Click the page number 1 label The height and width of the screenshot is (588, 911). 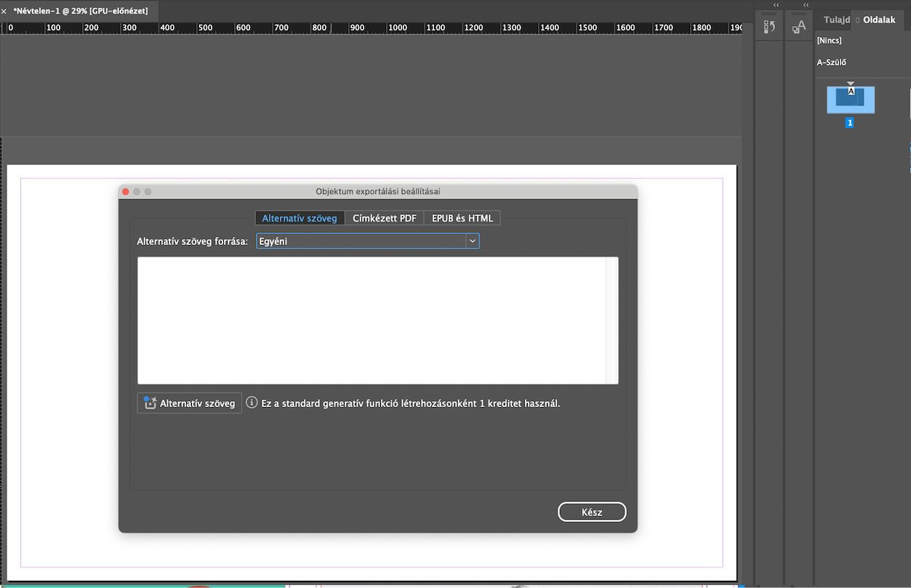tap(849, 123)
